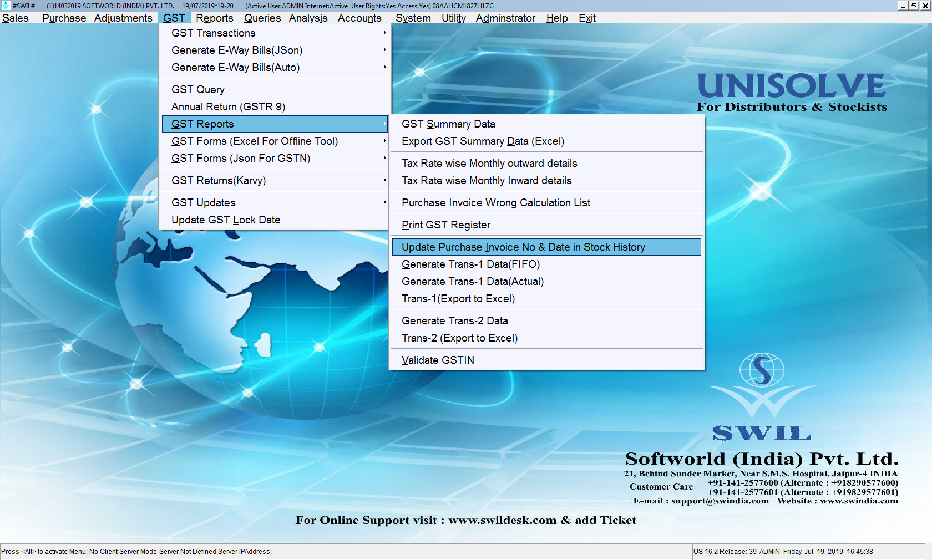Close the application window

tap(925, 6)
